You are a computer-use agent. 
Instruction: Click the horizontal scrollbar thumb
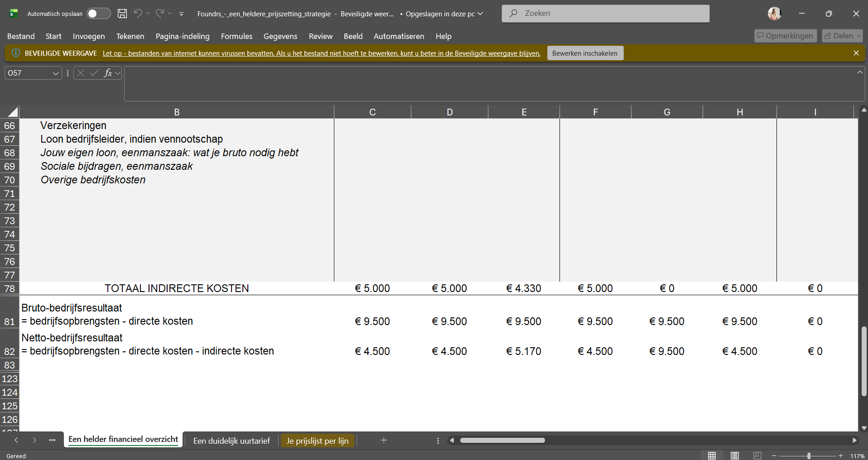502,440
